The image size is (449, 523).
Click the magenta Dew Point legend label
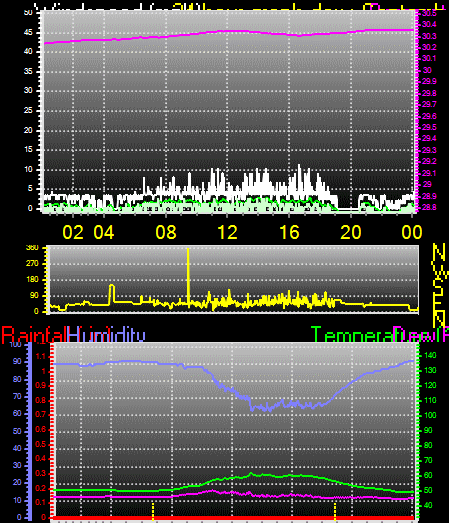pyautogui.click(x=421, y=335)
